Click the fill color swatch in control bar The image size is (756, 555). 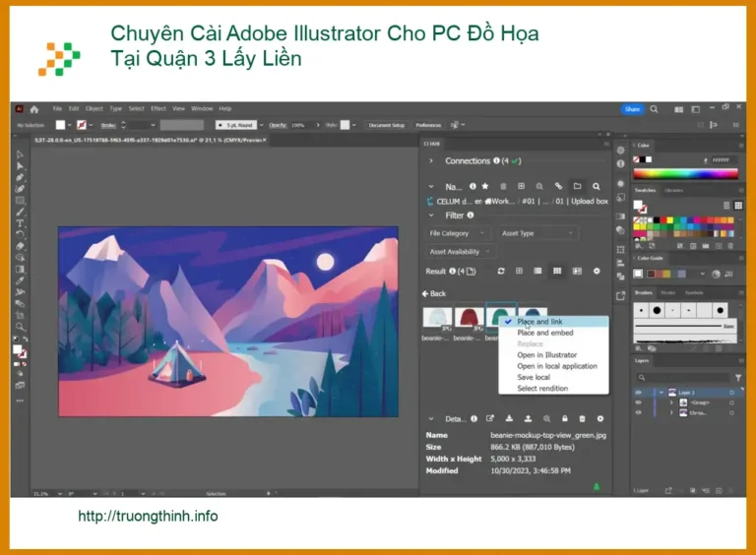pyautogui.click(x=60, y=125)
